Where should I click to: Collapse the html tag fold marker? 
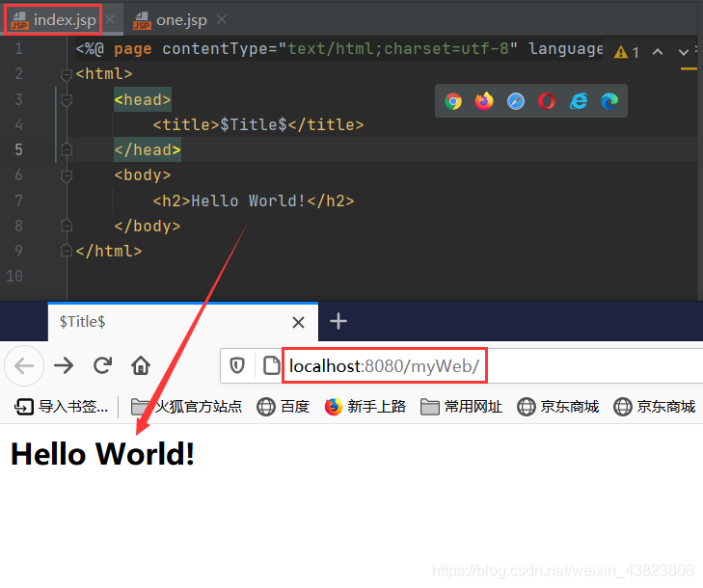click(x=67, y=74)
